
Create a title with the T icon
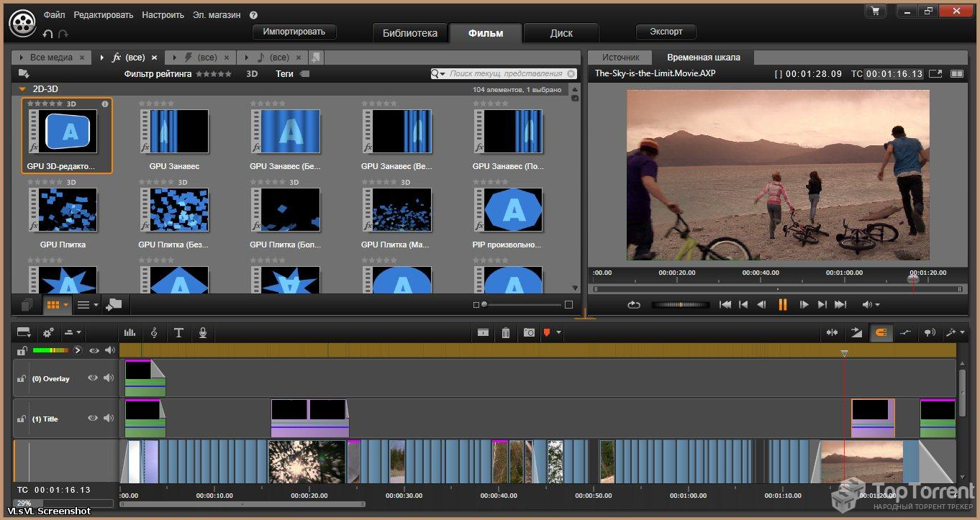tap(178, 332)
